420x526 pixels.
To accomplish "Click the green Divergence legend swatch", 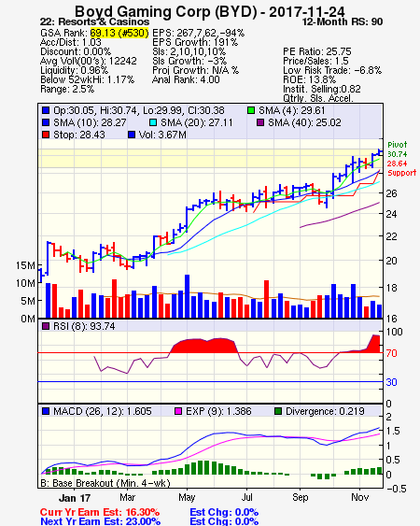I will point(278,411).
